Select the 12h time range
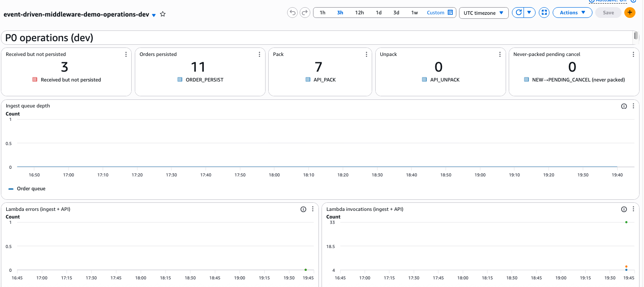Viewport: 644px width, 287px height. click(359, 13)
